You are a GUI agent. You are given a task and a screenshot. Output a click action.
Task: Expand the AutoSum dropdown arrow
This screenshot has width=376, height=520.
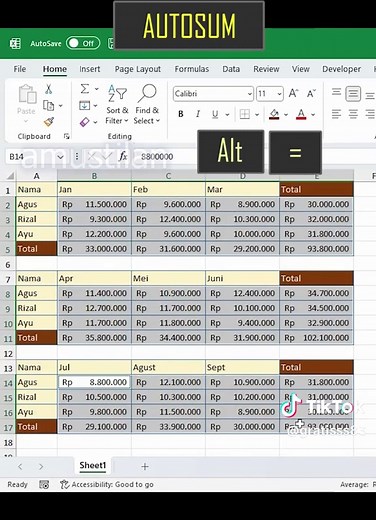[97, 89]
